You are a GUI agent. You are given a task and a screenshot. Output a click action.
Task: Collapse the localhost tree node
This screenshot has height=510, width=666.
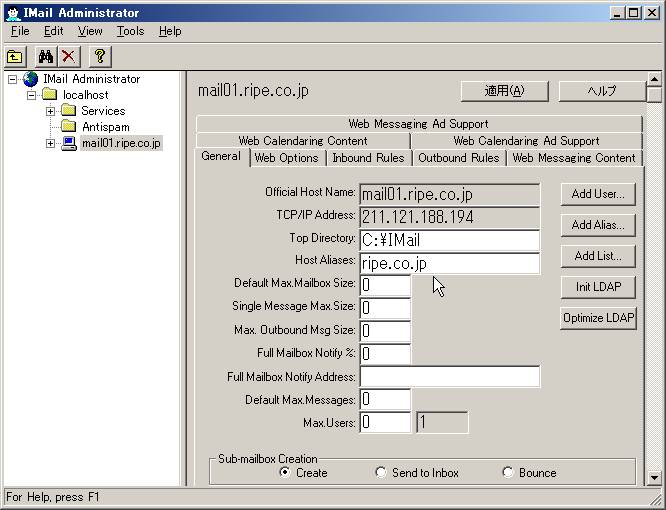[31, 95]
